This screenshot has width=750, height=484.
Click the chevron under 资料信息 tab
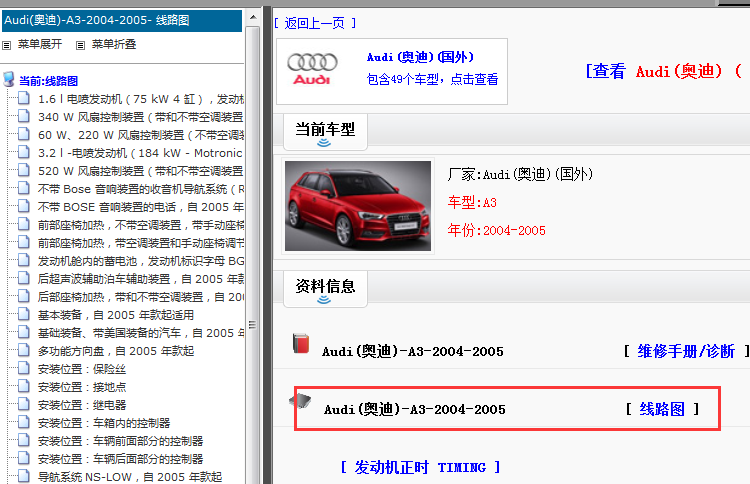[x=324, y=300]
